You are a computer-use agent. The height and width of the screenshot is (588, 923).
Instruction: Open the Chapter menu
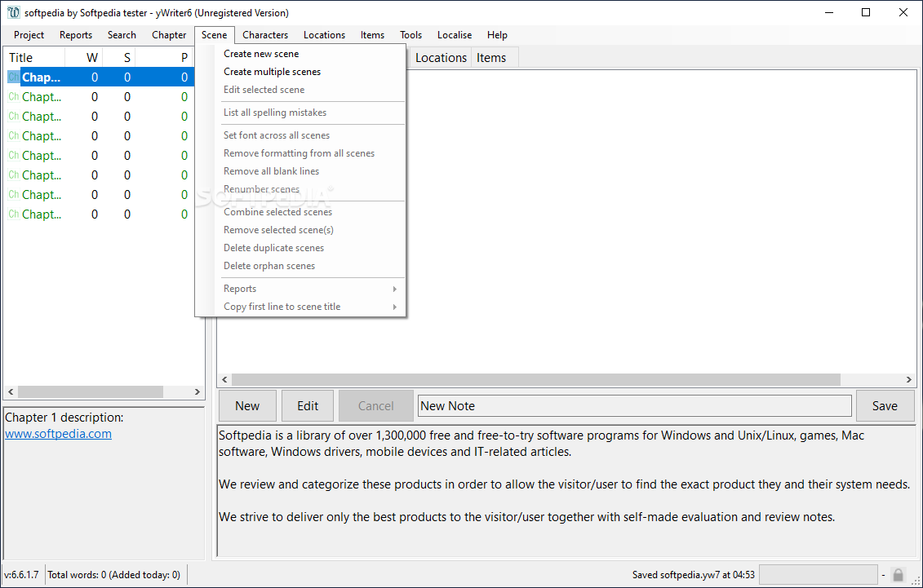(x=169, y=35)
